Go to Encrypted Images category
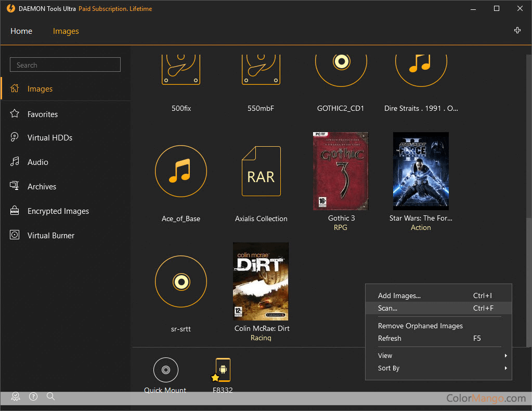 coord(58,211)
